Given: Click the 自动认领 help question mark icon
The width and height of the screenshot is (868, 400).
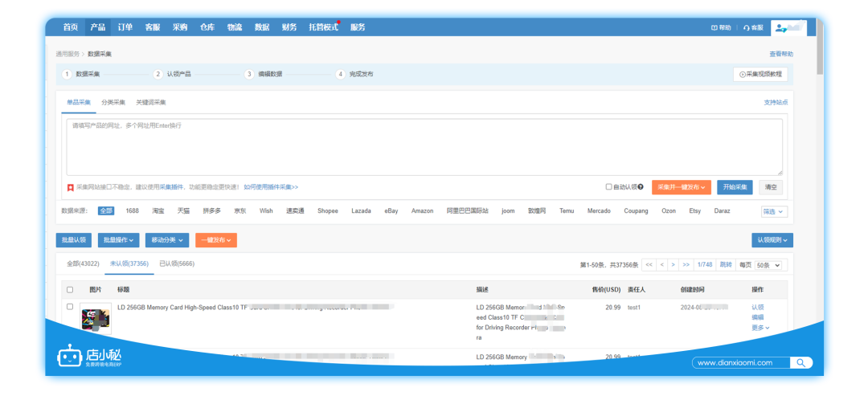Looking at the screenshot, I should 641,187.
